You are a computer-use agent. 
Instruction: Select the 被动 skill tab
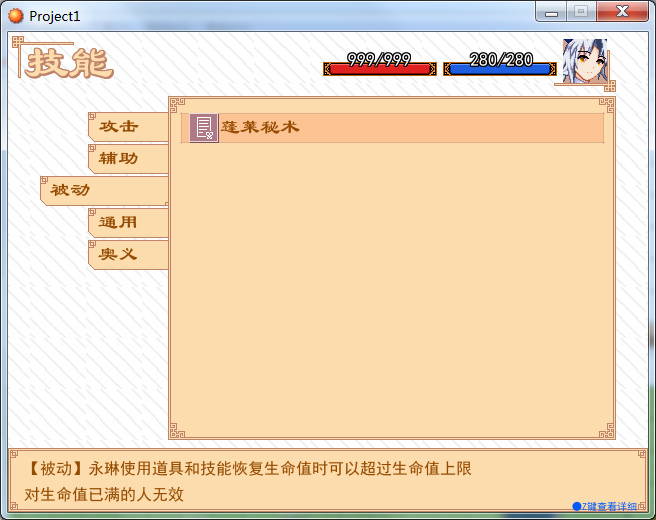104,190
